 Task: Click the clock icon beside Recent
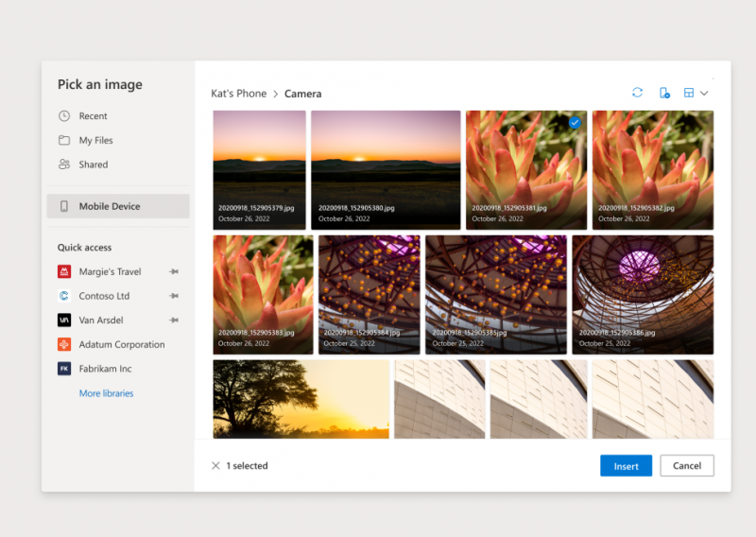64,115
